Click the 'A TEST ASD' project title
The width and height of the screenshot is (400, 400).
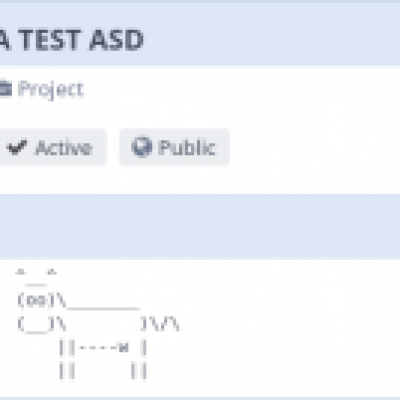pos(71,40)
